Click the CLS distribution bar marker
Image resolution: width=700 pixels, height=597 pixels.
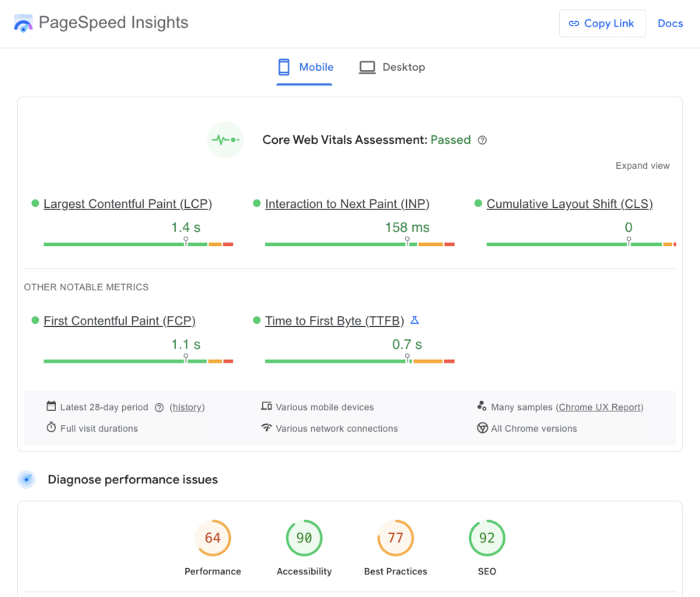coord(628,241)
